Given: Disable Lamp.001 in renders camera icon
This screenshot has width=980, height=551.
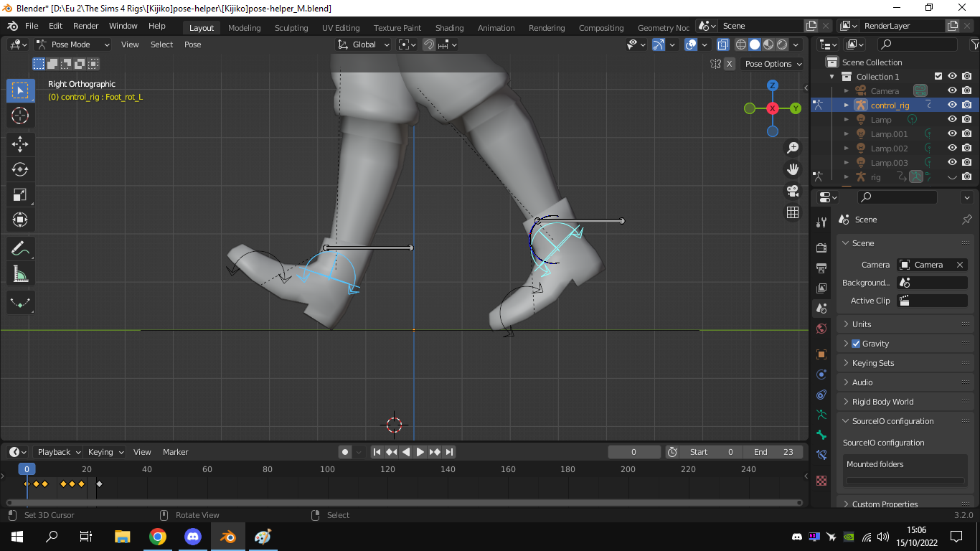Looking at the screenshot, I should pos(967,133).
